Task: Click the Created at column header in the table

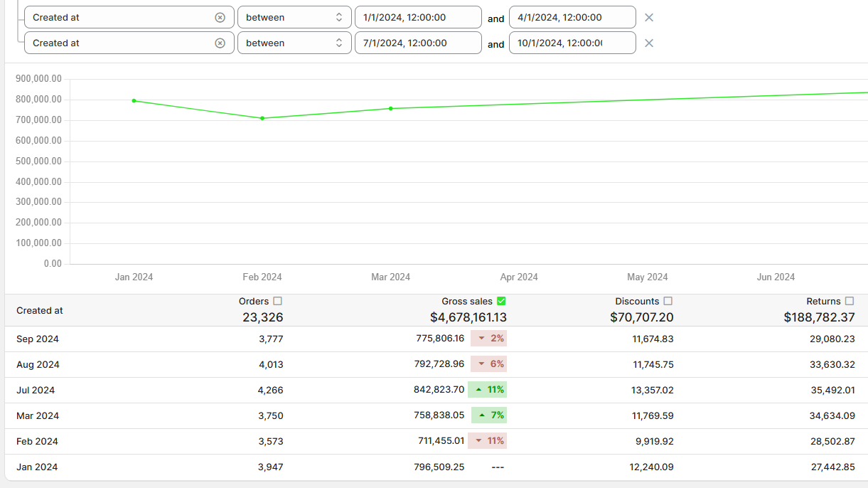Action: point(40,311)
